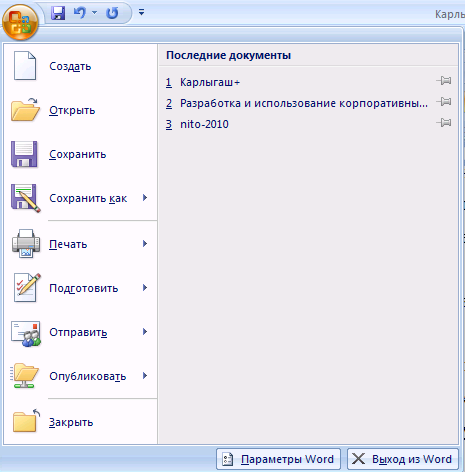Redo the last action
Viewport: 465px width, 472px height.
click(x=112, y=13)
